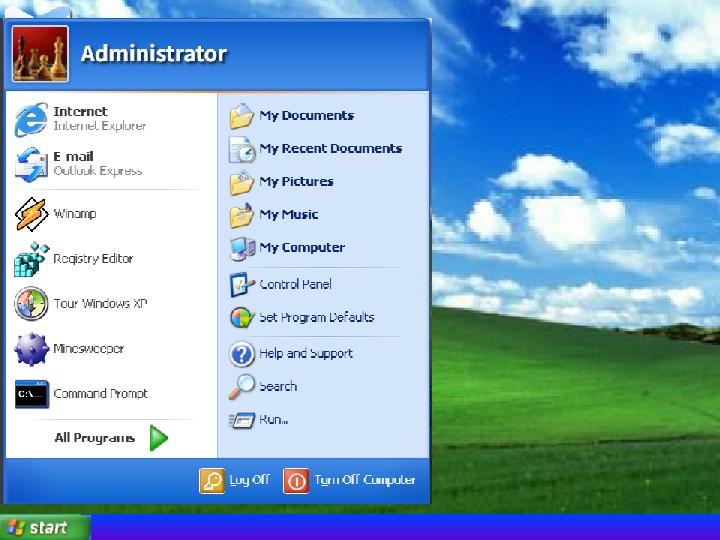Choose the Registry Editor label
The height and width of the screenshot is (540, 720).
click(93, 259)
